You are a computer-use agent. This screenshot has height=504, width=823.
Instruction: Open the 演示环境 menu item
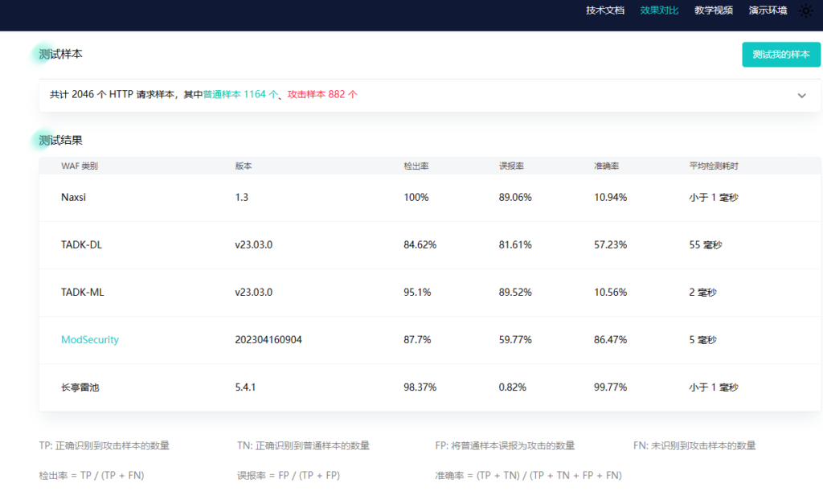pos(768,10)
